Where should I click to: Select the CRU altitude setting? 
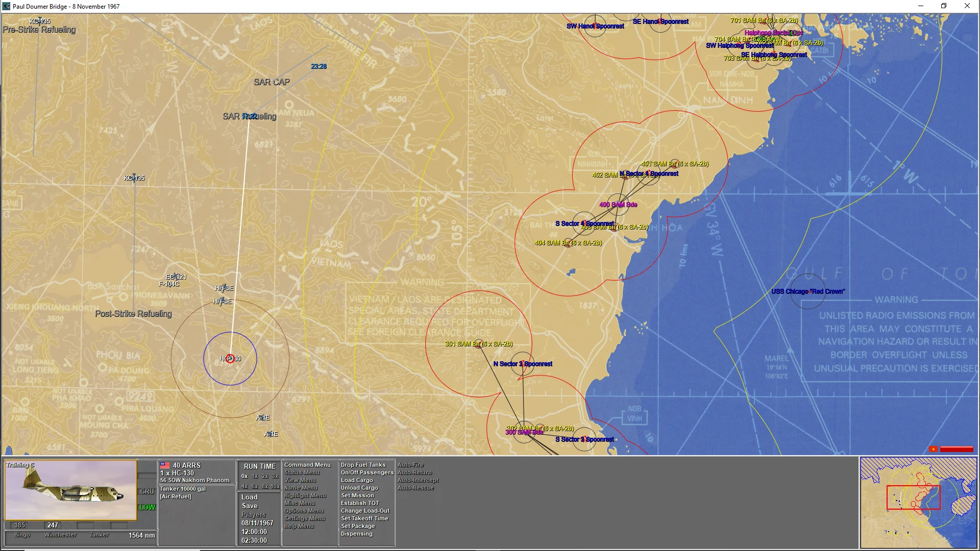147,491
